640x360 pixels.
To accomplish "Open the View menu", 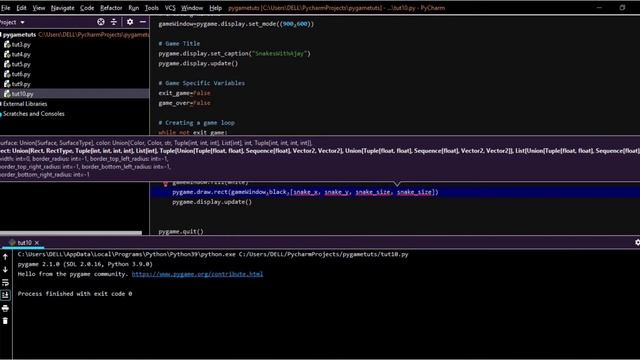I will [x=39, y=8].
